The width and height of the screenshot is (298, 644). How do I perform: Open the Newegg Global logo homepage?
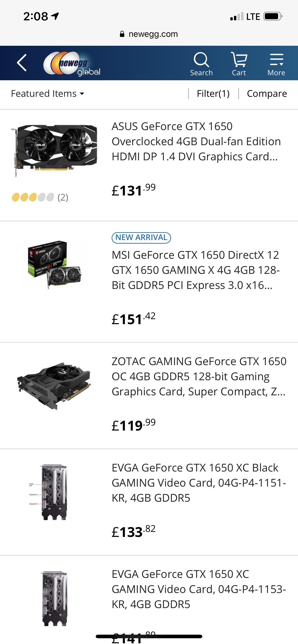72,63
